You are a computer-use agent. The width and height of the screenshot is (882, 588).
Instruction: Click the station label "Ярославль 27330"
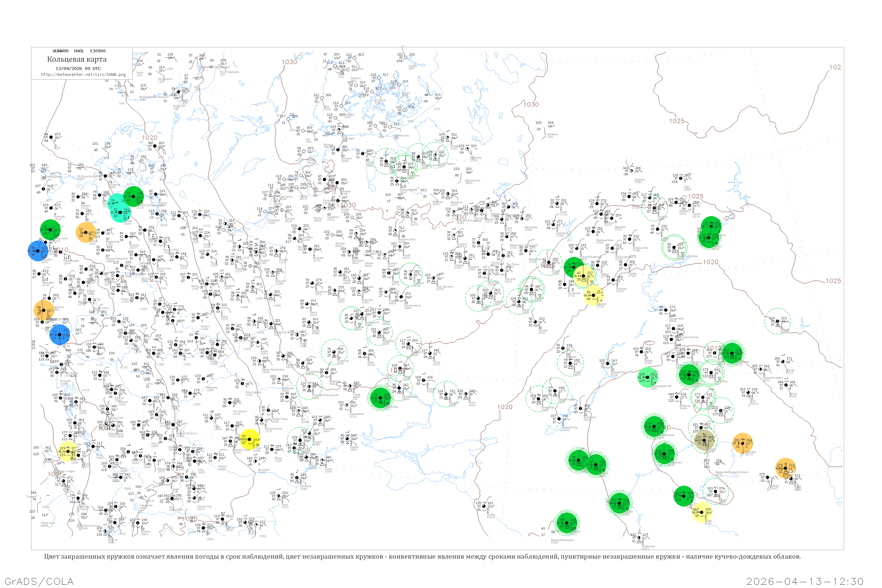[x=531, y=228]
